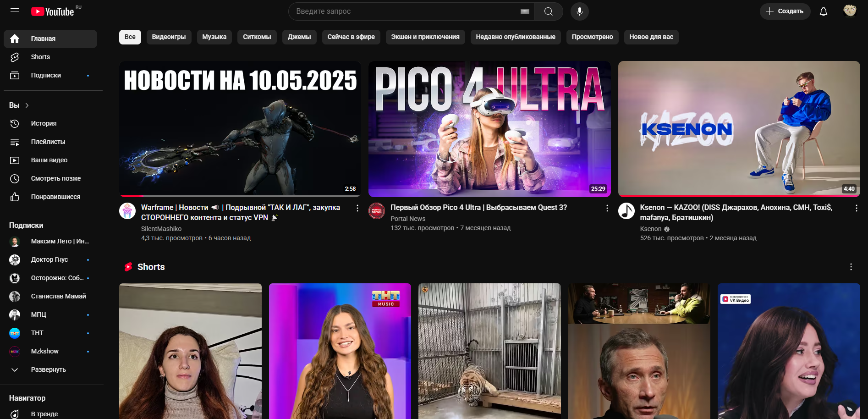Click the Создать create button
Image resolution: width=868 pixels, height=419 pixels.
(x=785, y=11)
